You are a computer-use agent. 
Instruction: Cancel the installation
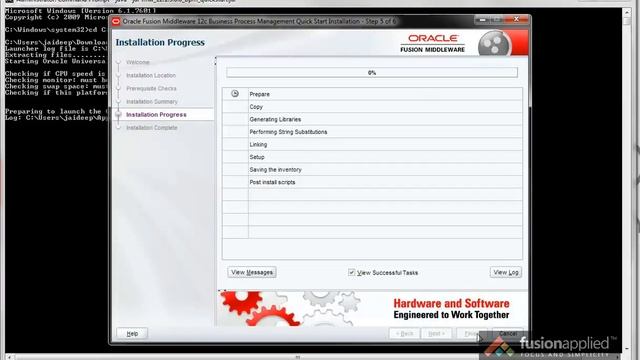click(508, 333)
